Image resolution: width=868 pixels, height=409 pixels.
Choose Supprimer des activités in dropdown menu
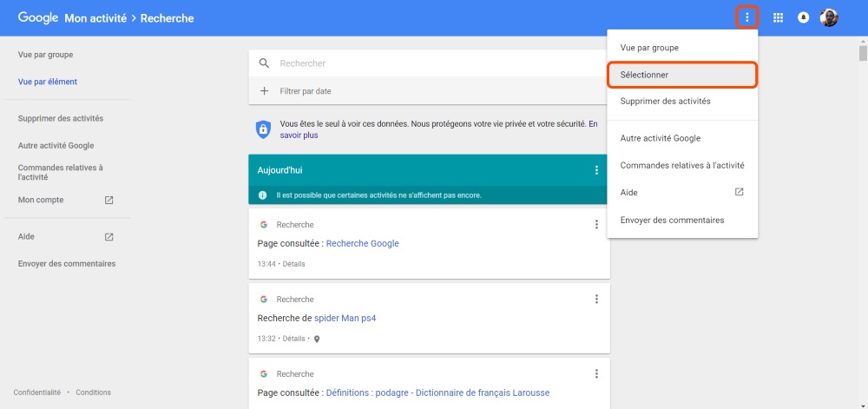coord(682,102)
